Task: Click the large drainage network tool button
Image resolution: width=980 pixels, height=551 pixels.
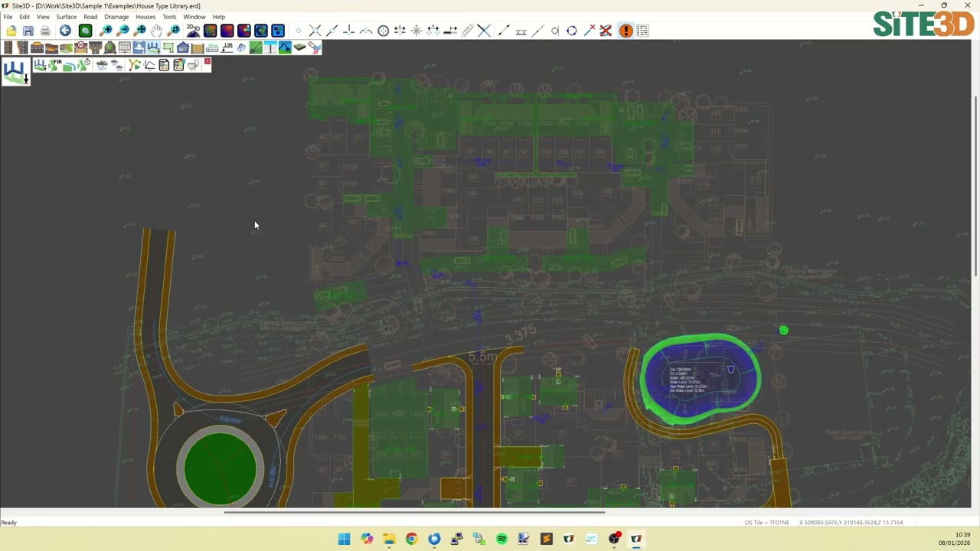Action: 15,73
